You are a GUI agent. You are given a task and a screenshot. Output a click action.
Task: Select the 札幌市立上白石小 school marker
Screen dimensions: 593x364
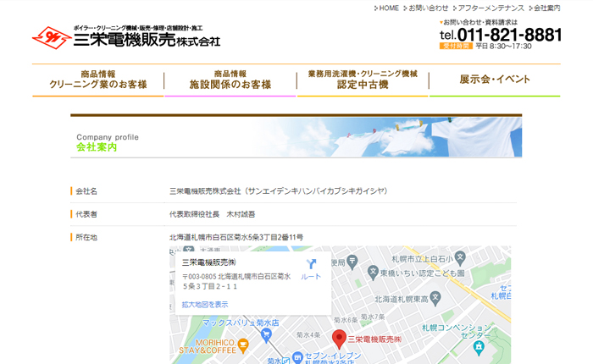click(460, 258)
